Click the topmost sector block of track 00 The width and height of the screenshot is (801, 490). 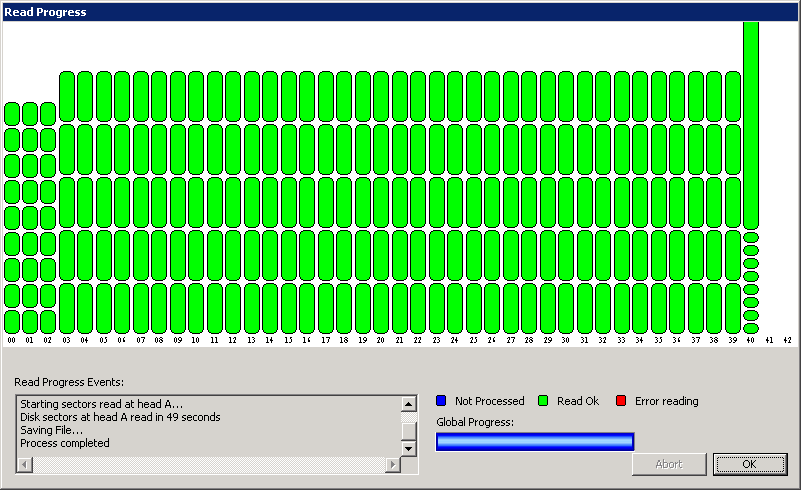coord(12,113)
